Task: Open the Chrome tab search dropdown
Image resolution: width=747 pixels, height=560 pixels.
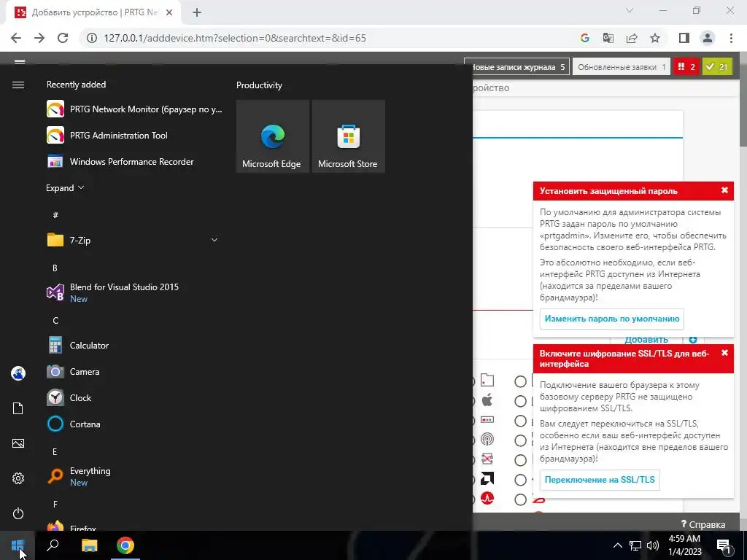Action: tap(630, 10)
